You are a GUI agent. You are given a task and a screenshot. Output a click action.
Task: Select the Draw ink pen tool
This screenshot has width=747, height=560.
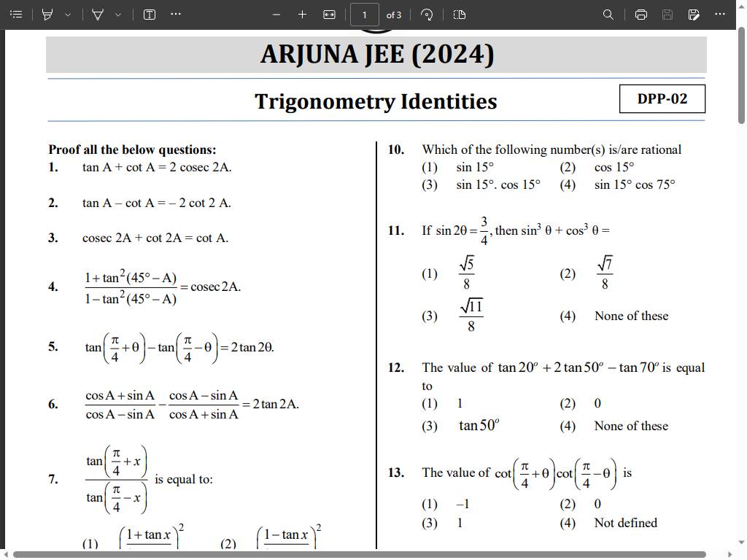[x=98, y=14]
